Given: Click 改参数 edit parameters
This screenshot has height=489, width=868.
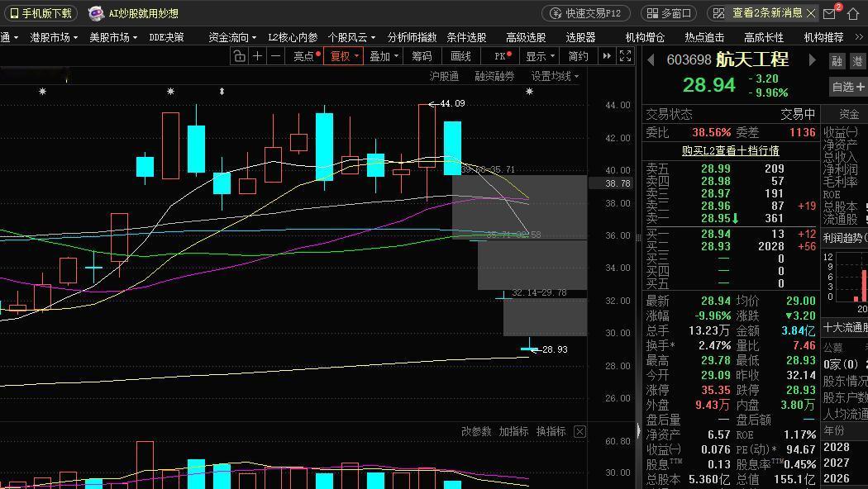Looking at the screenshot, I should click(x=476, y=431).
